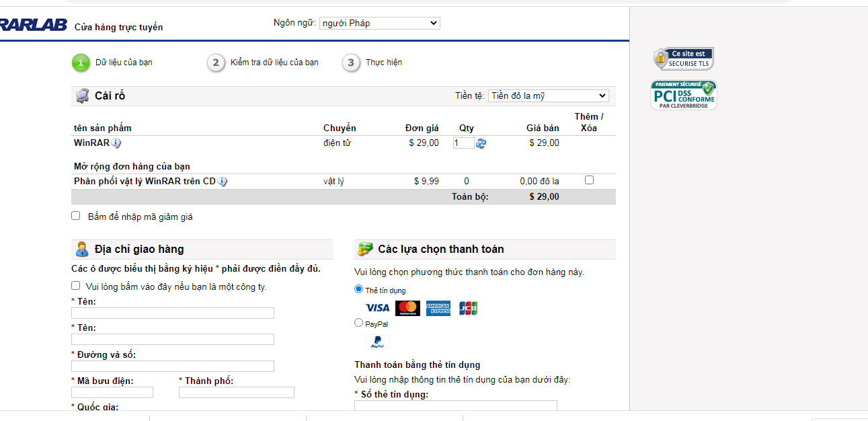Click the Vui lòng chọn phương thức thanh toán text
Viewport: 868px width, 421px height.
click(x=469, y=272)
